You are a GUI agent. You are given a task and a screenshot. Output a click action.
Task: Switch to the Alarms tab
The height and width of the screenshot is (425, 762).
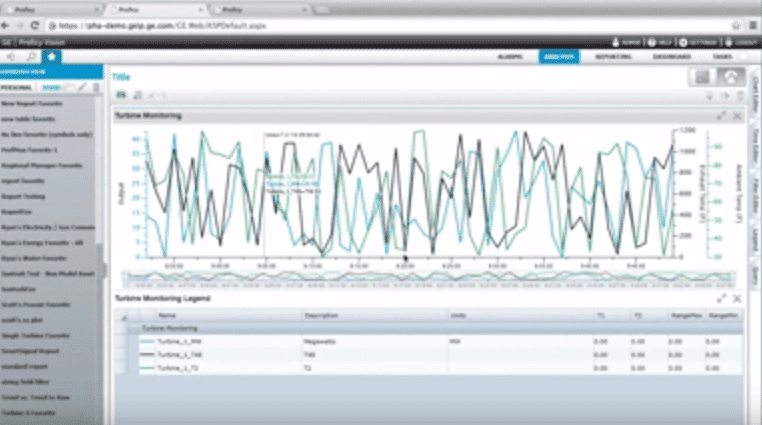pyautogui.click(x=513, y=58)
